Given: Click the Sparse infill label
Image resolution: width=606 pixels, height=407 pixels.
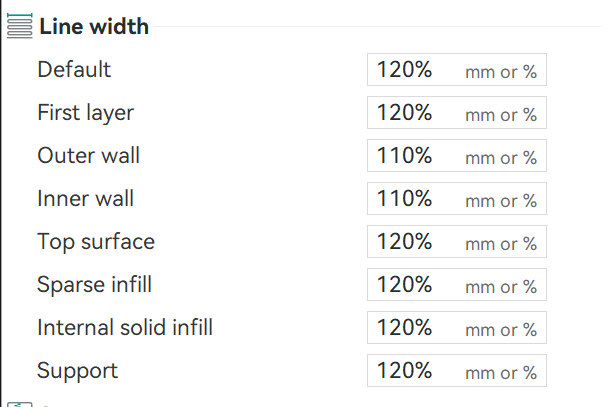Looking at the screenshot, I should 94,285.
